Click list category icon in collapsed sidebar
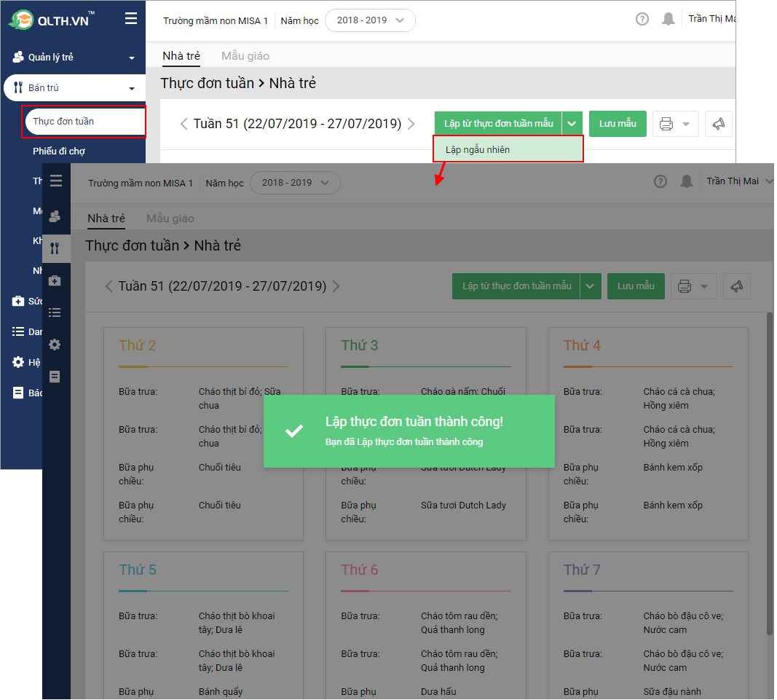Screen dimensions: 777x700 [55, 312]
